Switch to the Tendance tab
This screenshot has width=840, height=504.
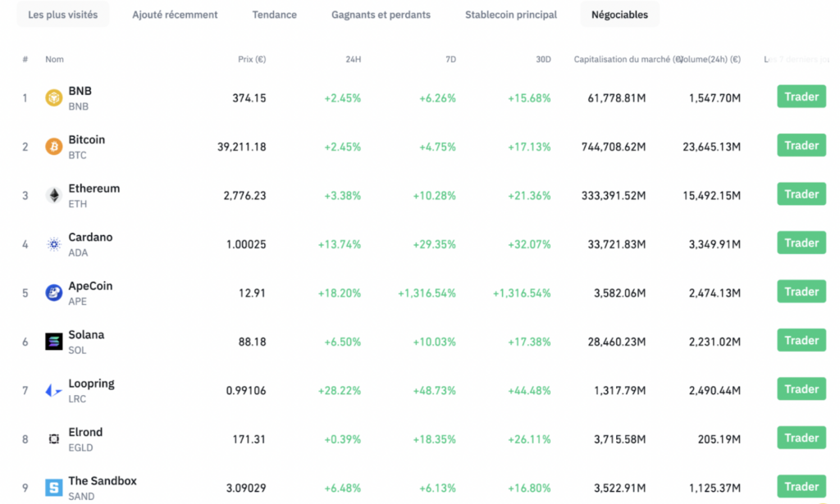(x=274, y=14)
